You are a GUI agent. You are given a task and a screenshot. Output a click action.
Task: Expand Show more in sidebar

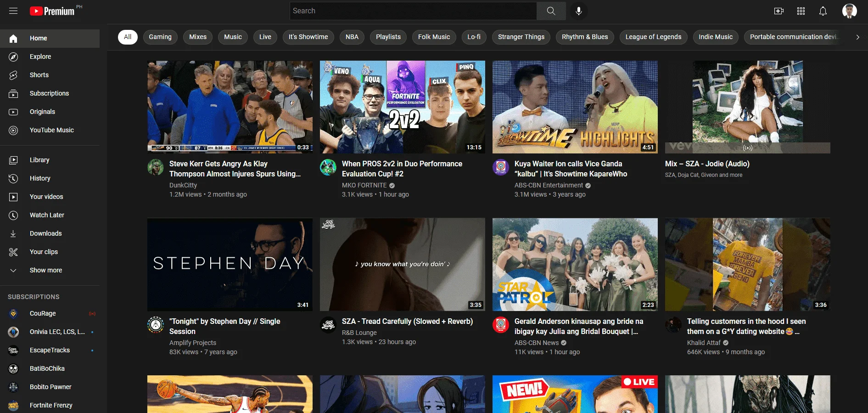50,271
